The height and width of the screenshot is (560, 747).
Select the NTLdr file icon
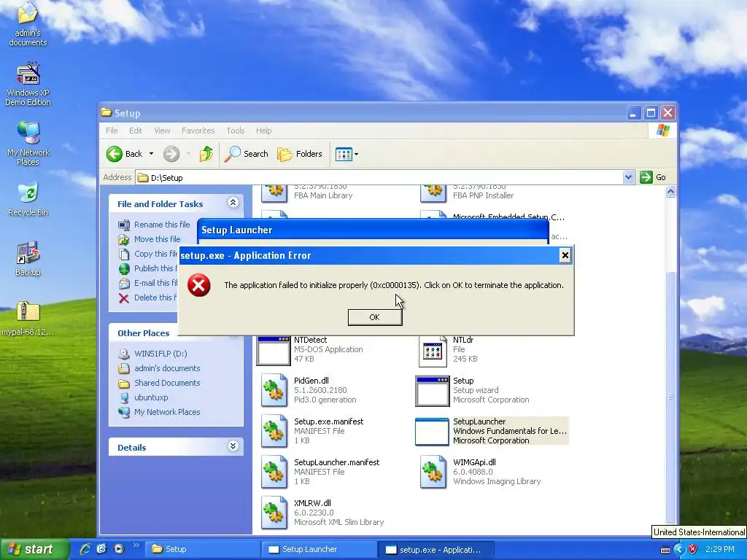pos(433,351)
